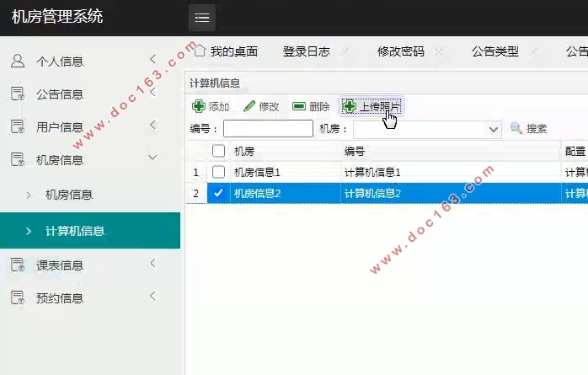
Task: Click the document icon beside 课表信息
Action: [x=18, y=265]
